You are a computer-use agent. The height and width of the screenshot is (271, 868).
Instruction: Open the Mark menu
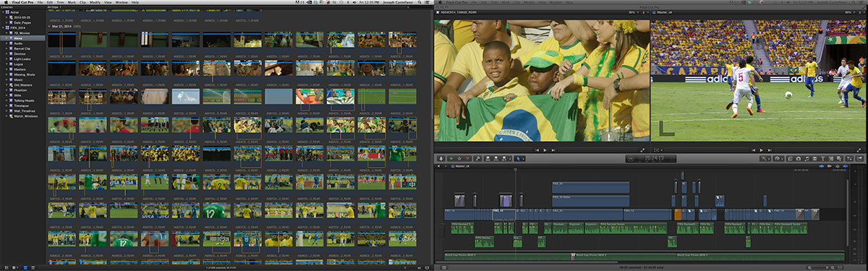point(72,3)
